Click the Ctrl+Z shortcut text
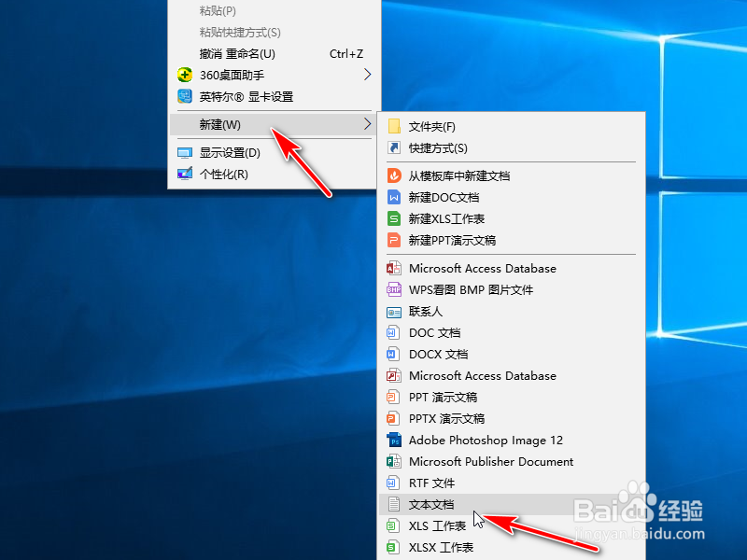 tap(346, 54)
